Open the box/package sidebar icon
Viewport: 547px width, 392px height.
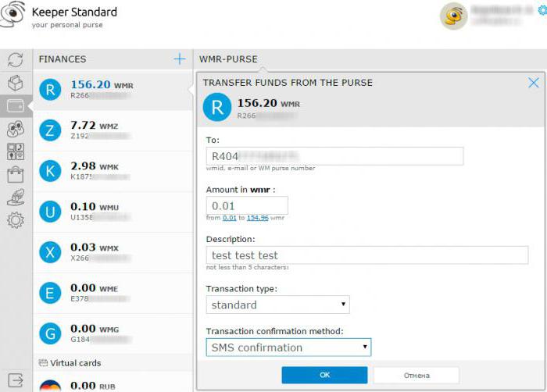click(x=16, y=83)
